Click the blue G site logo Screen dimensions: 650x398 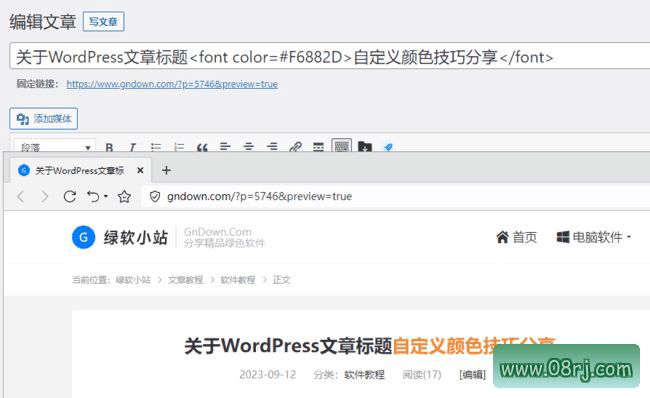tap(83, 237)
